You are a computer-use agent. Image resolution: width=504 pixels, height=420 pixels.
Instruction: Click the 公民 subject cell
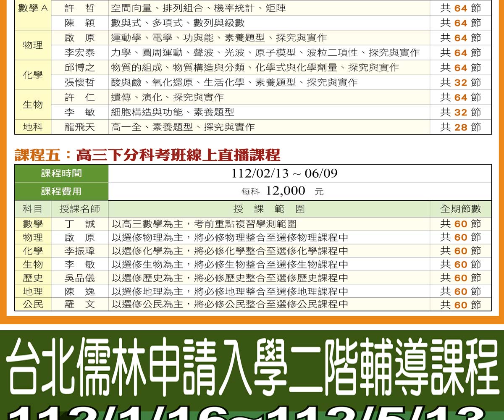(x=33, y=304)
